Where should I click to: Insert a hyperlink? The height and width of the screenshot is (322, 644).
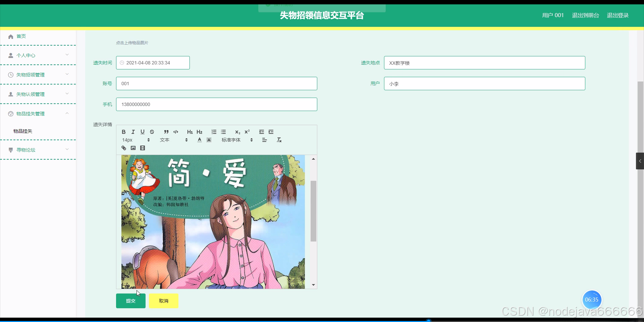click(124, 148)
